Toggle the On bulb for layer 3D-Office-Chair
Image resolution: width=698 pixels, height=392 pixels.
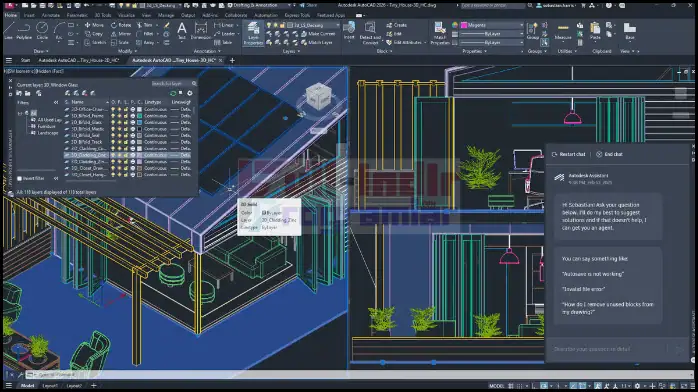[113, 109]
